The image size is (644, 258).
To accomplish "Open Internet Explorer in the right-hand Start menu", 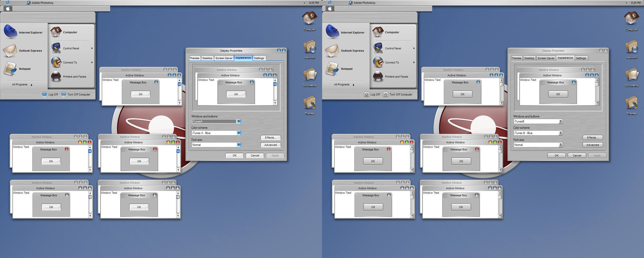I will coord(345,32).
